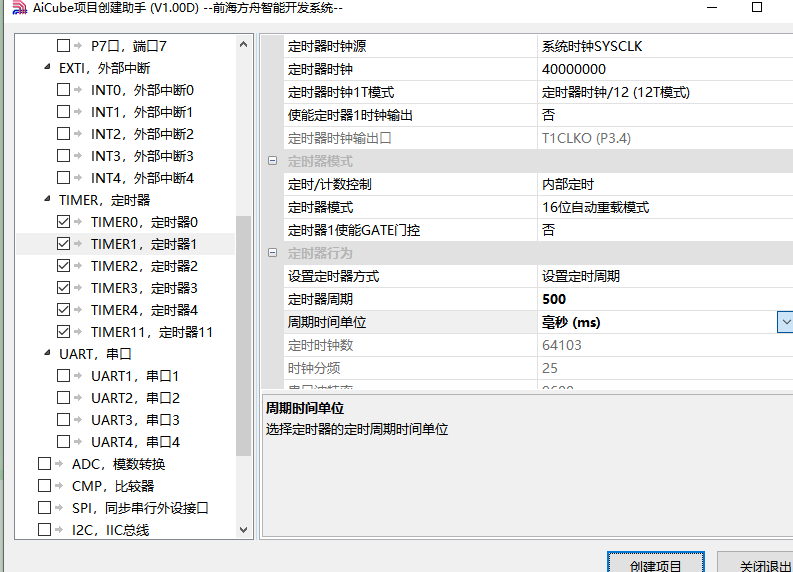
Task: Click the 创建项目 button
Action: (655, 563)
